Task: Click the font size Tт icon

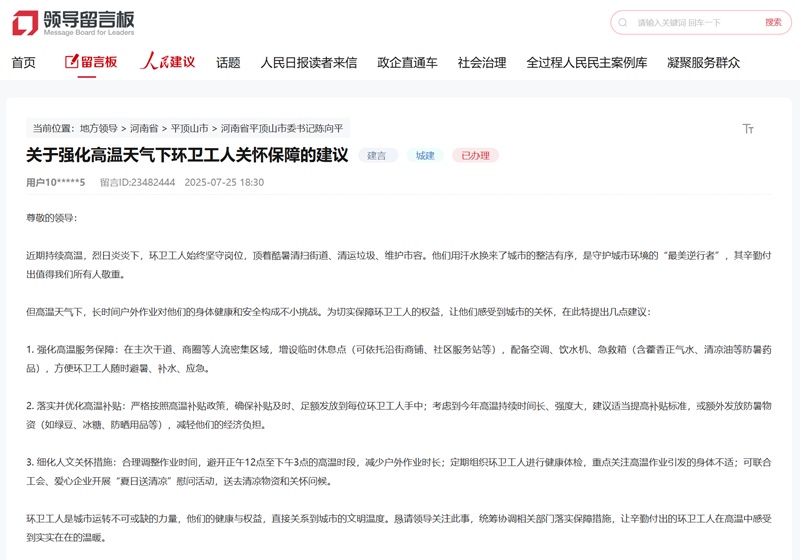Action: click(748, 129)
